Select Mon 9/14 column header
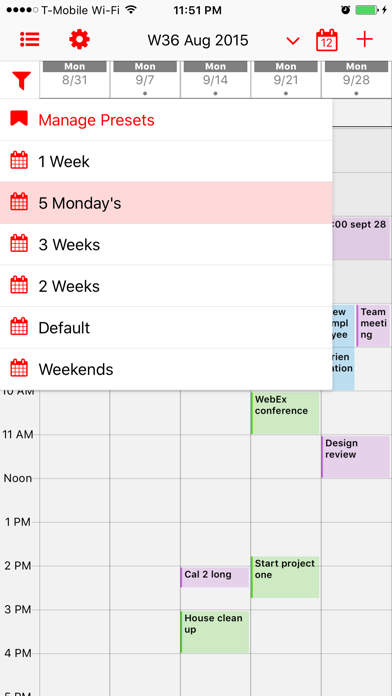Viewport: 392px width, 696px height. (x=215, y=79)
